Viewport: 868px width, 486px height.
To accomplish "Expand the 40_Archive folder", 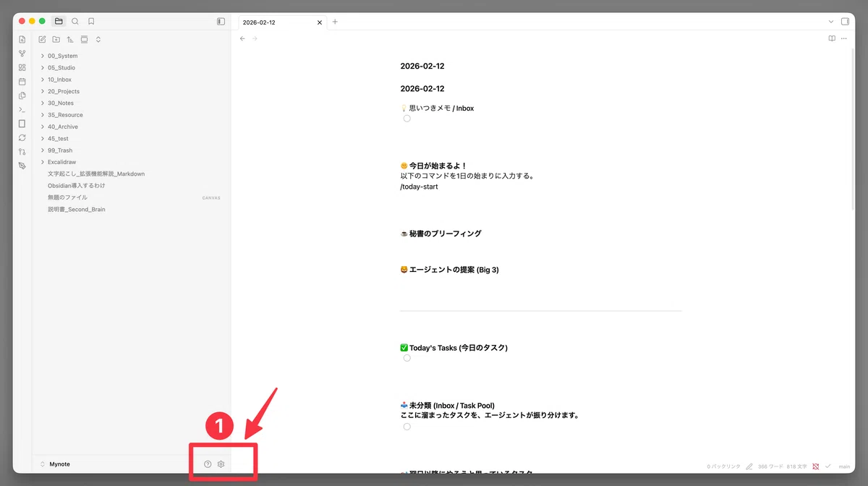I will [43, 127].
